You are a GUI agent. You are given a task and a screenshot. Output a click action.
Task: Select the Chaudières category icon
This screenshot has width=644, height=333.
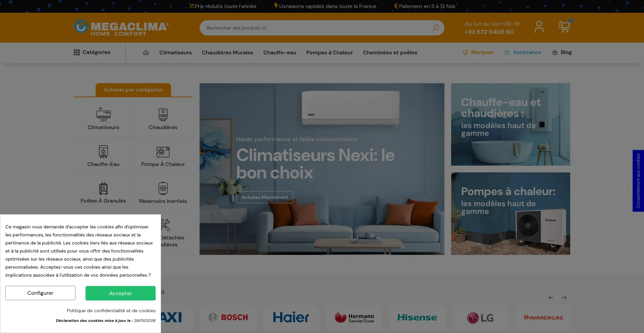click(163, 115)
